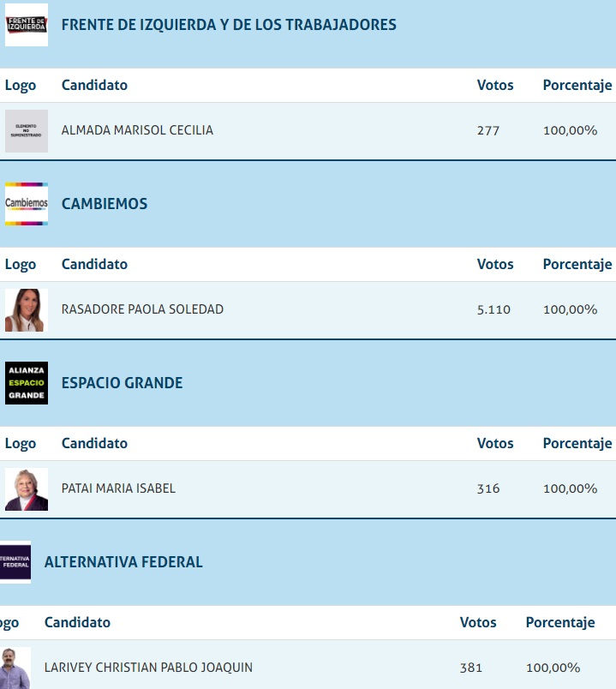Click the Cambiemos party logo
The width and height of the screenshot is (616, 689).
27,204
